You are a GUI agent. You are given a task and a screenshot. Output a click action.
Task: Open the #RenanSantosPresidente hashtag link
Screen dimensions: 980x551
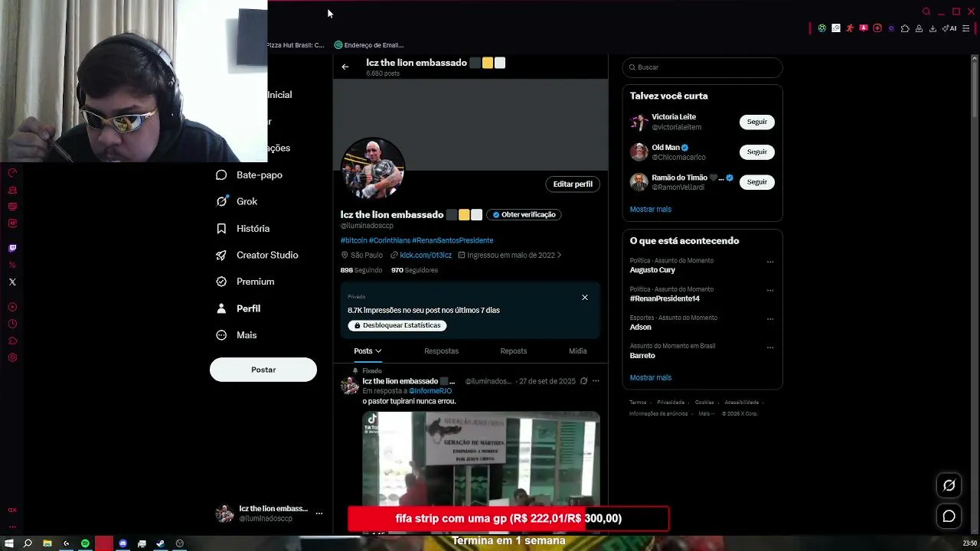click(x=452, y=240)
